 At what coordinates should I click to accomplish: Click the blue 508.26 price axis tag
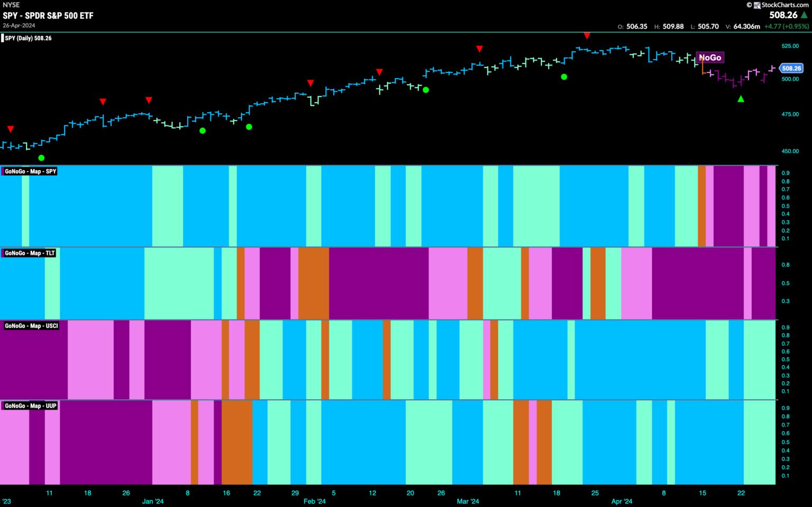pyautogui.click(x=791, y=68)
